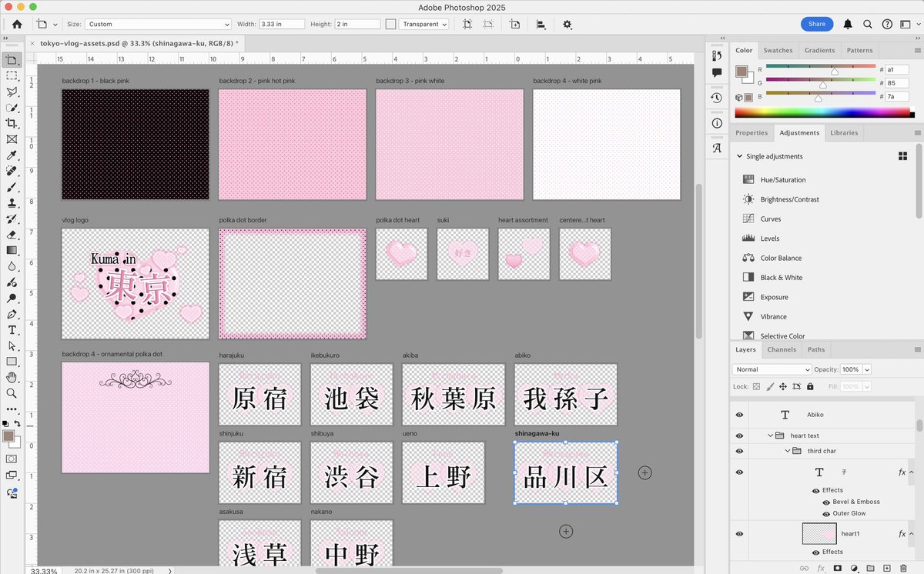Select the Artboard tool in the toolbar
This screenshot has width=924, height=574.
(12, 59)
